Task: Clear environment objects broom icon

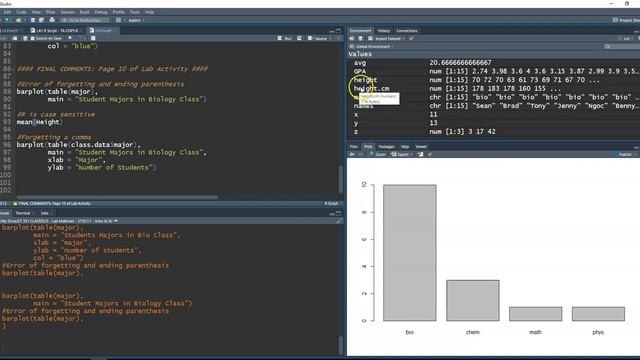Action: 411,38
